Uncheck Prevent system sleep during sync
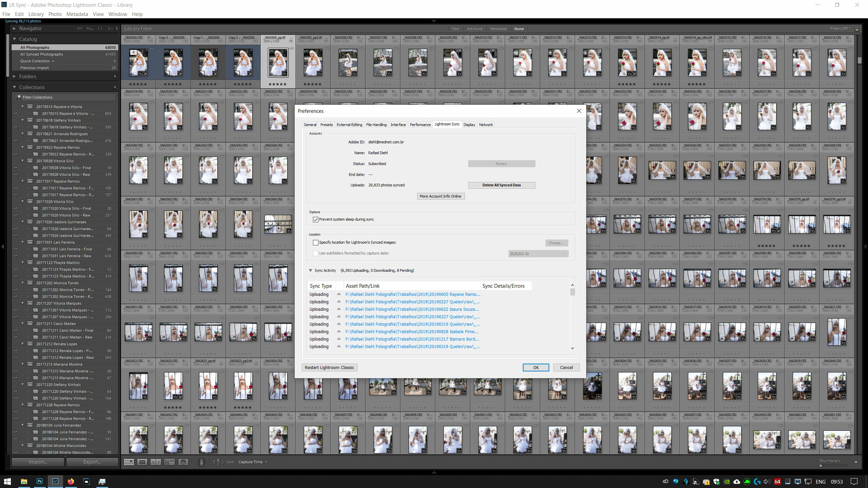868x488 pixels. click(316, 220)
